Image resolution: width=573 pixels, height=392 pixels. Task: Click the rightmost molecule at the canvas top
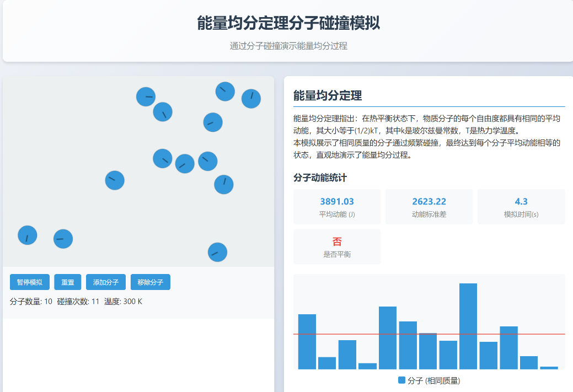point(251,99)
